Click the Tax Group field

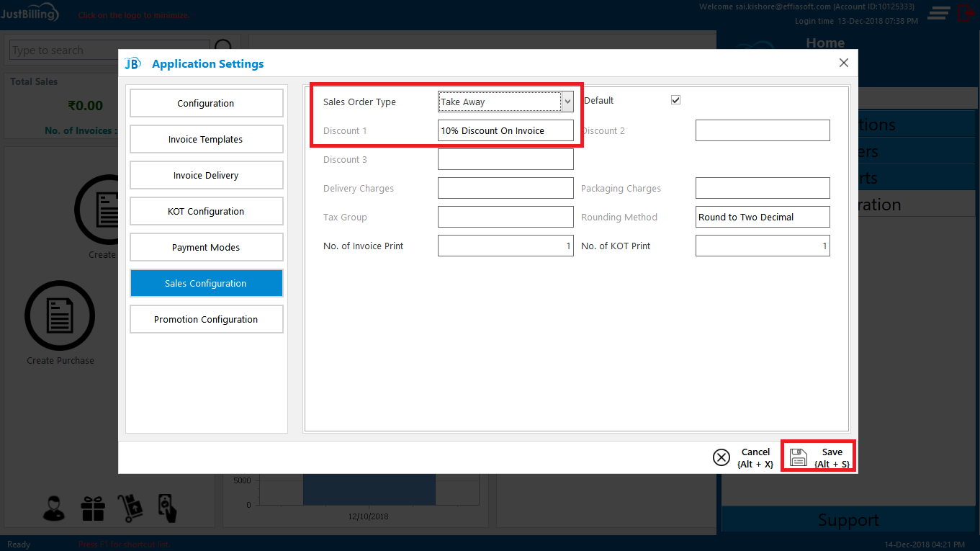tap(505, 217)
